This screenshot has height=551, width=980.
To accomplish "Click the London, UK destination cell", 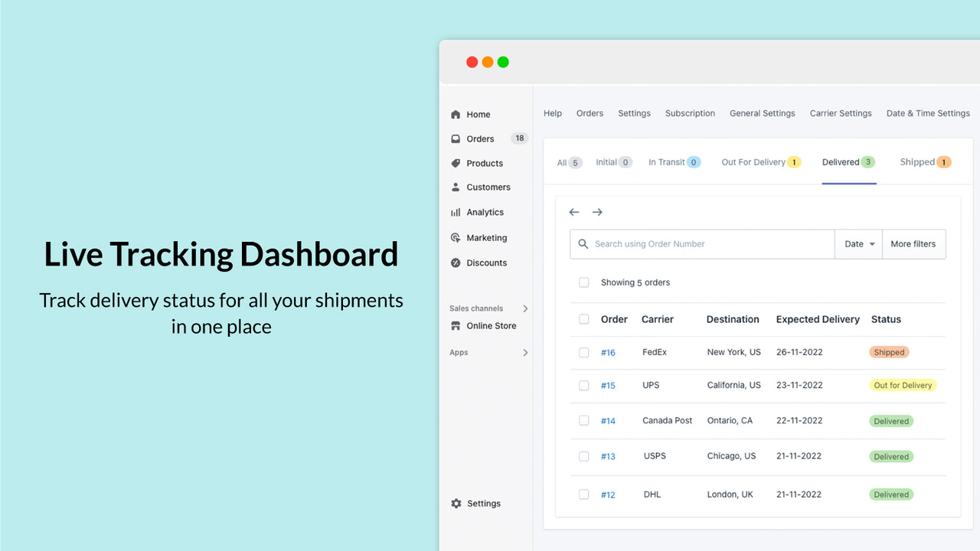I will pyautogui.click(x=730, y=494).
